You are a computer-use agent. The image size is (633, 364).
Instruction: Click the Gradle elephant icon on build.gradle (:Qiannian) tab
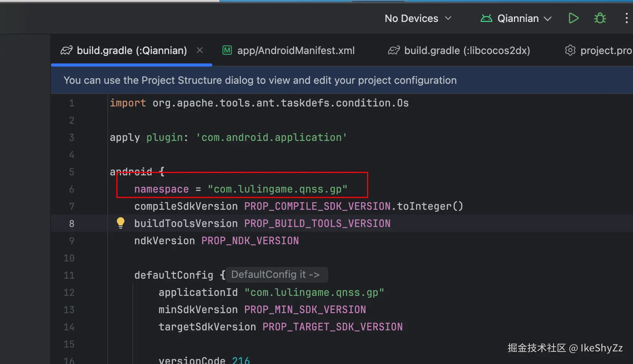67,50
